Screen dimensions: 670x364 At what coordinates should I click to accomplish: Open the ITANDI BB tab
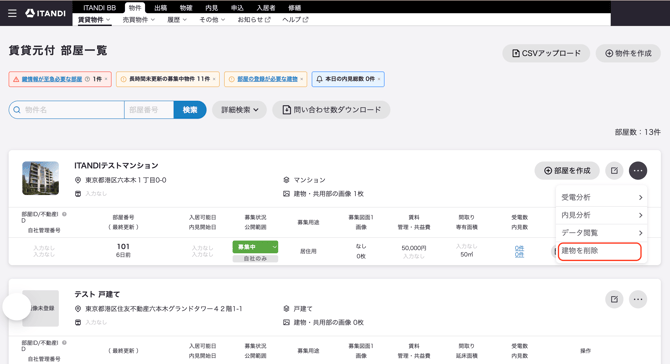[99, 8]
